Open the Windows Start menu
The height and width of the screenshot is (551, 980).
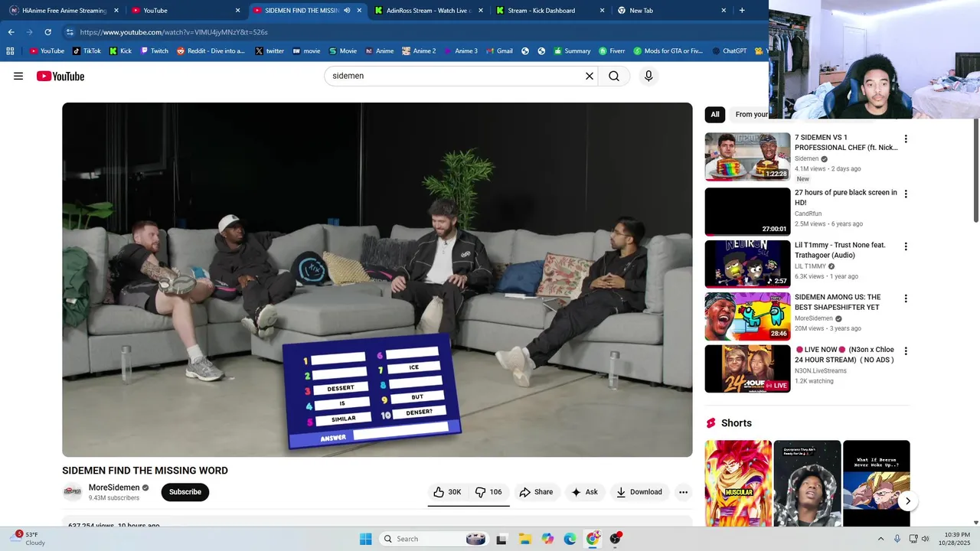[366, 539]
